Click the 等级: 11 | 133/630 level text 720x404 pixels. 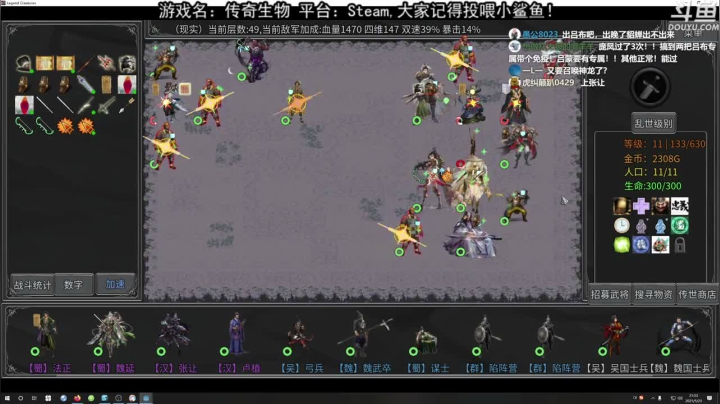[x=664, y=144]
